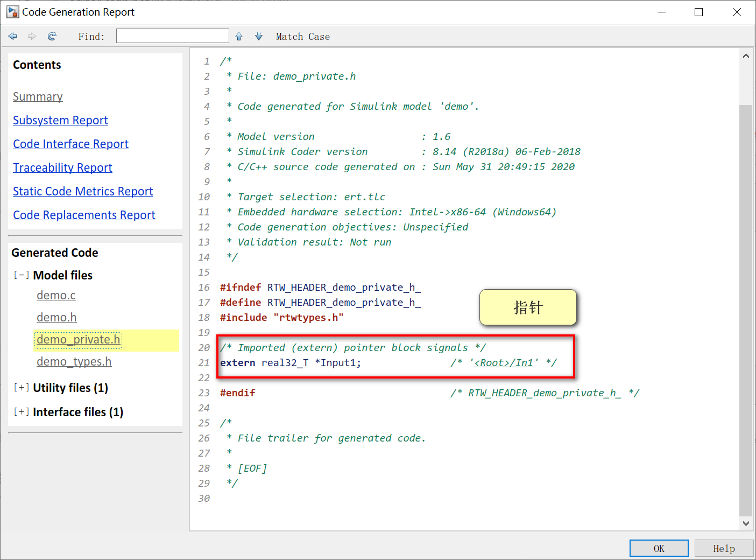The width and height of the screenshot is (756, 560).
Task: Click the Code Generation Report window icon
Action: click(12, 12)
